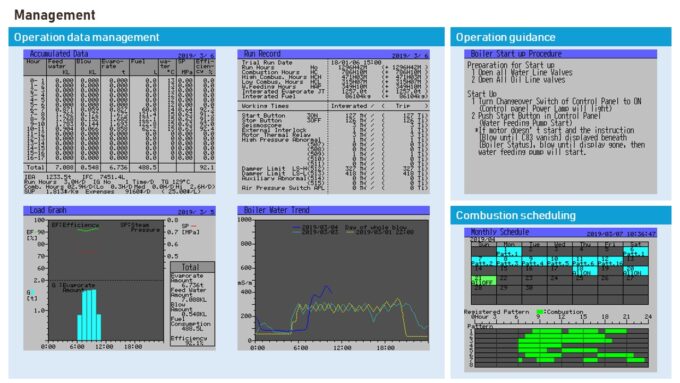
Task: Open the Boiler Water Trend chart
Action: pyautogui.click(x=333, y=278)
